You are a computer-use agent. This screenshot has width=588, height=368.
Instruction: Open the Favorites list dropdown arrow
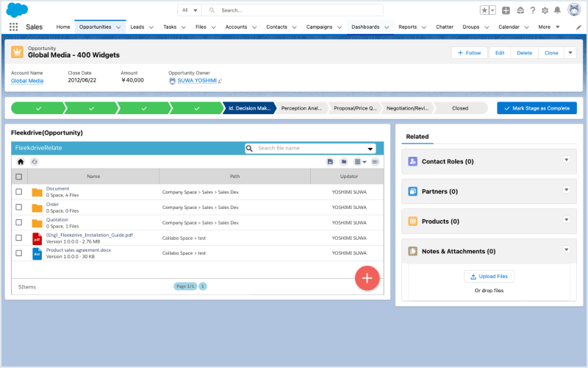point(492,10)
